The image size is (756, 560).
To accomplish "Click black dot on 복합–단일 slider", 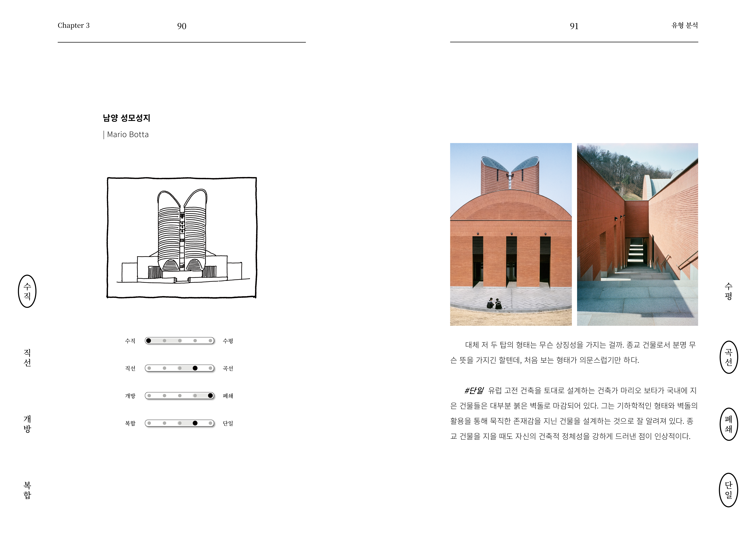I will (195, 423).
